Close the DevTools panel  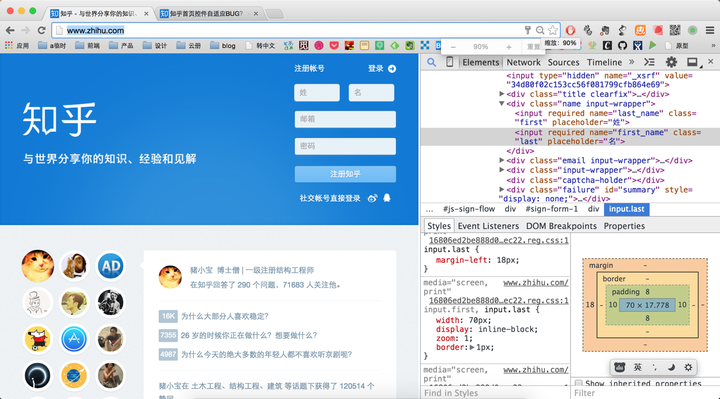tap(711, 62)
